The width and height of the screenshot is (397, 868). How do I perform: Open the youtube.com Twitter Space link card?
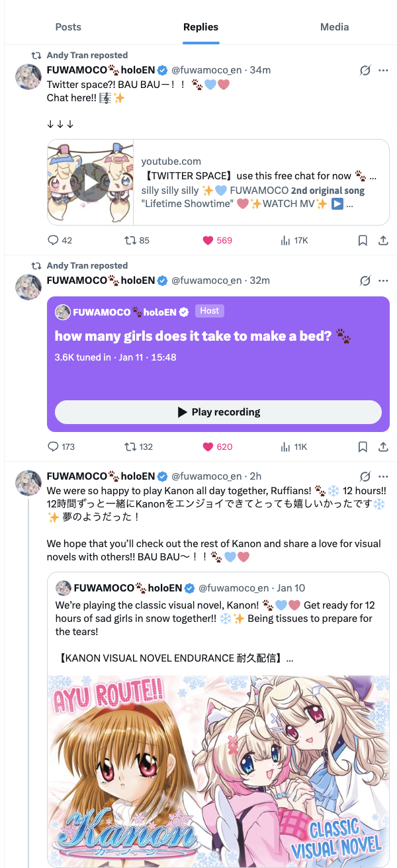[218, 182]
